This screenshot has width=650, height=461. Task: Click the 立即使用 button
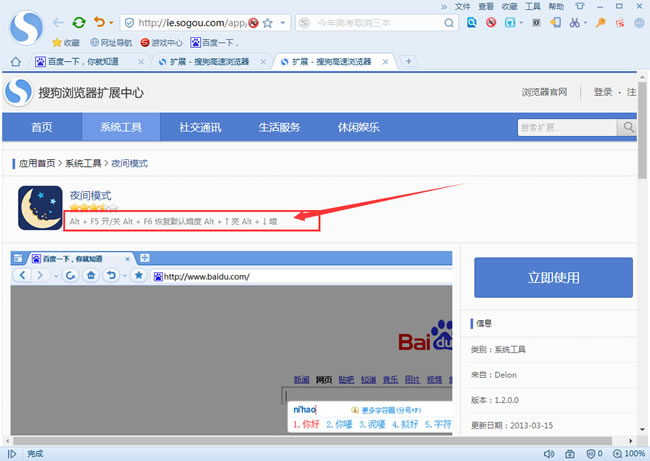553,277
